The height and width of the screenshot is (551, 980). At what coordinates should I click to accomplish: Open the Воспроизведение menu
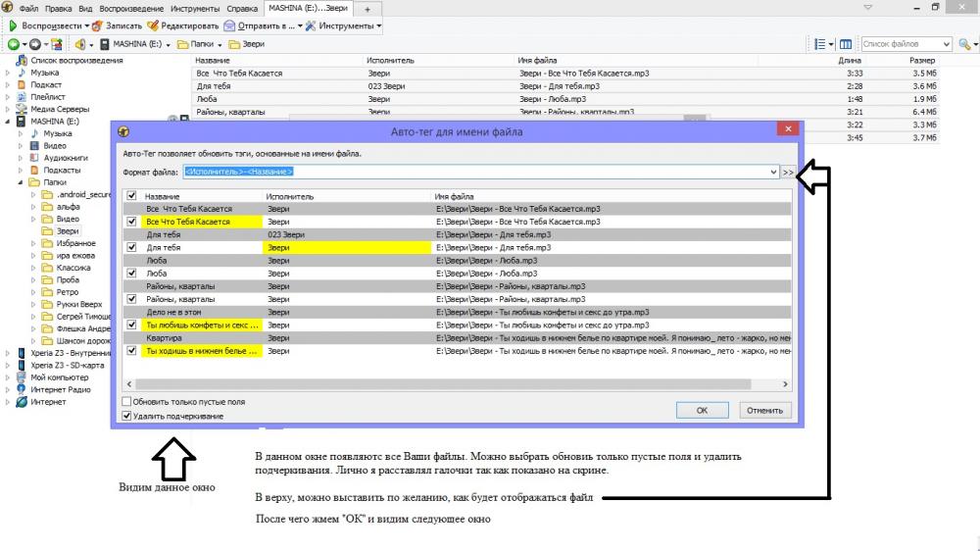131,9
